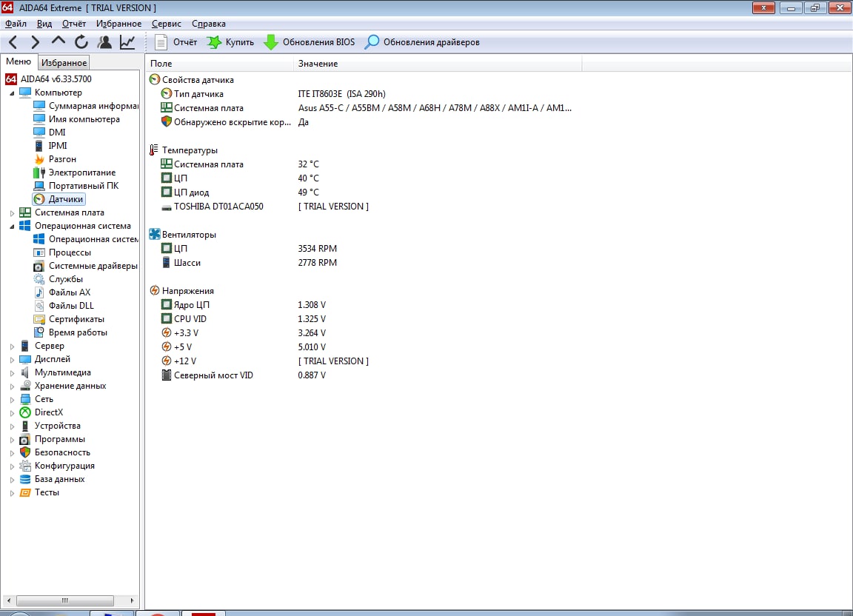The width and height of the screenshot is (853, 616).
Task: Switch to the Избранное tab in sidebar
Action: pos(64,63)
